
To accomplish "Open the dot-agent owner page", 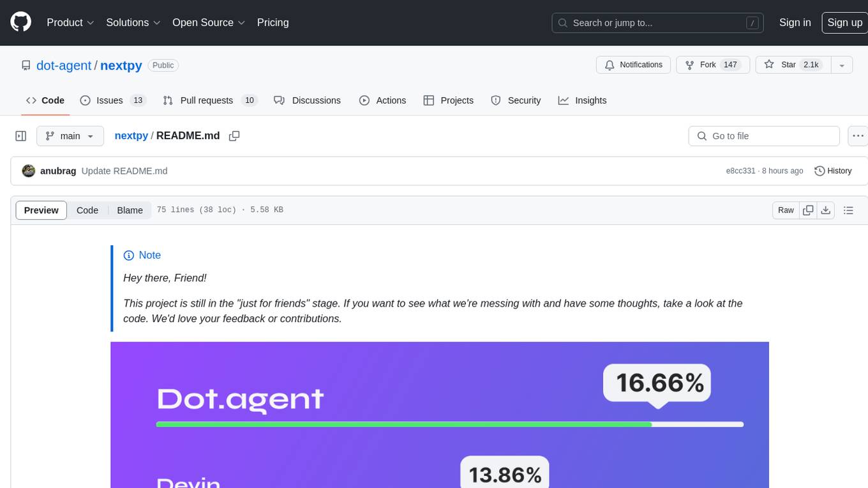I will click(x=64, y=65).
